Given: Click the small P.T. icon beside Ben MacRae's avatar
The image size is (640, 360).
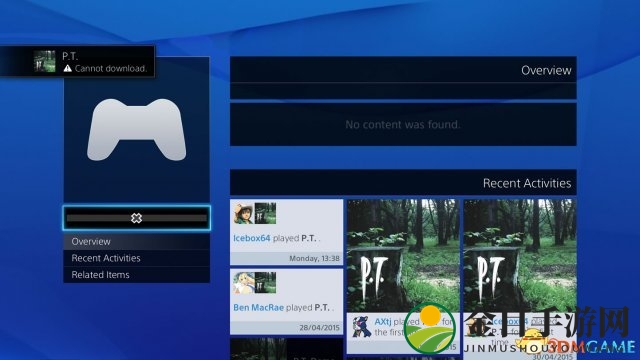Looking at the screenshot, I should click(x=265, y=283).
